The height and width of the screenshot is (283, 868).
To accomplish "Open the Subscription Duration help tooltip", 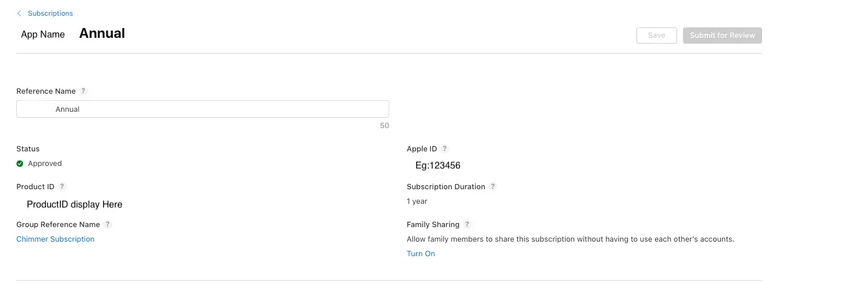I will point(493,187).
